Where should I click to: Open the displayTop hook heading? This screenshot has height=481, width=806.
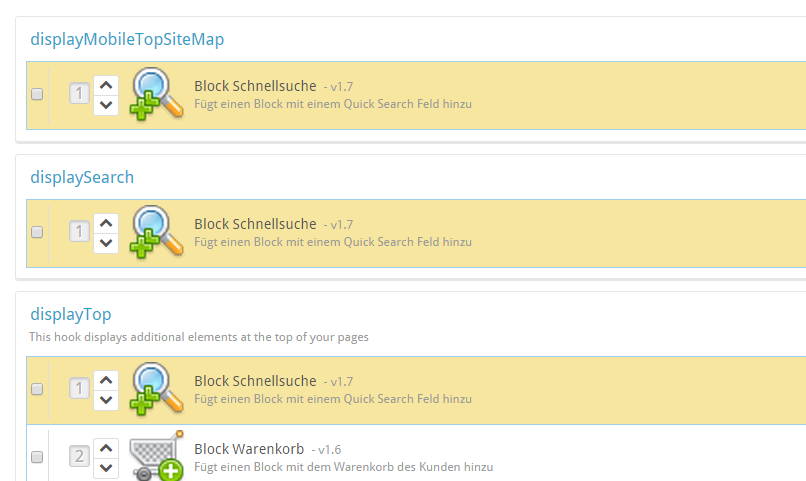click(x=71, y=314)
